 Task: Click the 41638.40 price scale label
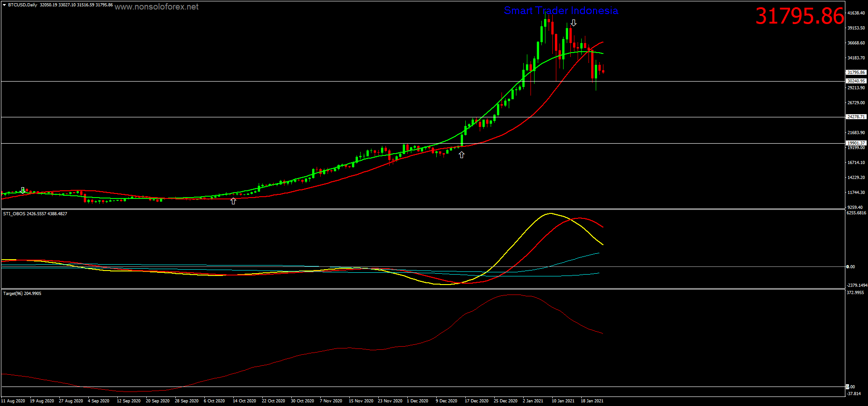tap(856, 13)
